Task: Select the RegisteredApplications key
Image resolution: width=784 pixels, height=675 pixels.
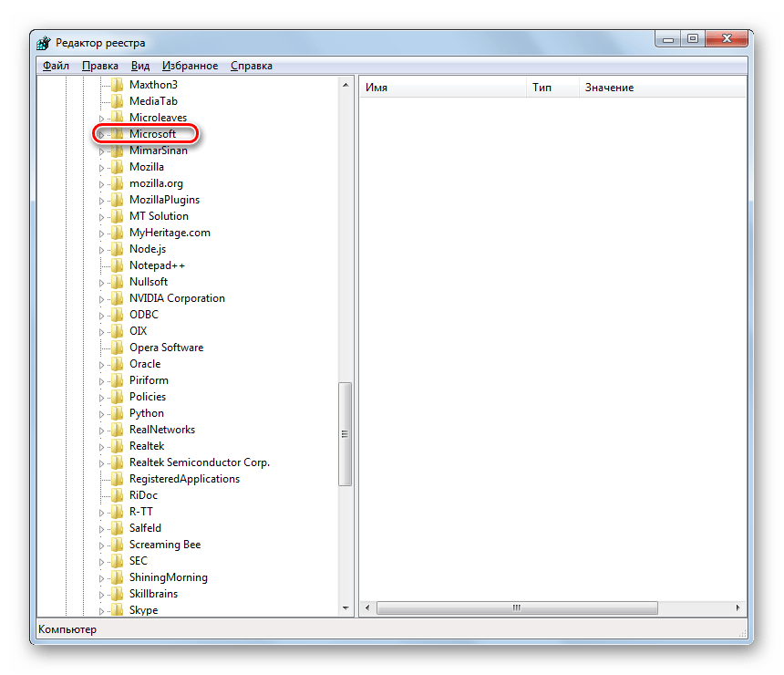Action: click(184, 479)
